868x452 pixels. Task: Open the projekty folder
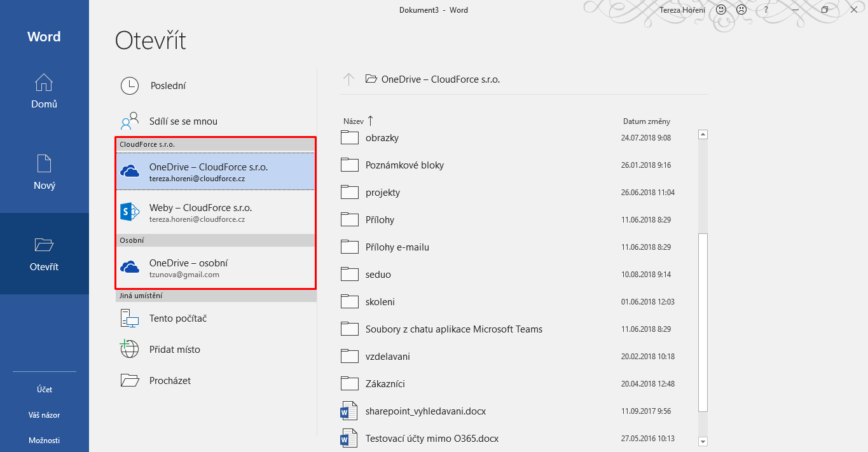coord(383,193)
